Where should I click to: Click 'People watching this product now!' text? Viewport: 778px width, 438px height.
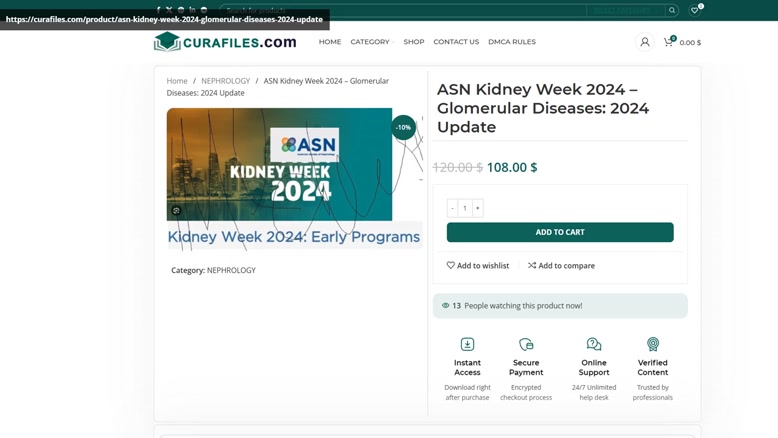523,306
